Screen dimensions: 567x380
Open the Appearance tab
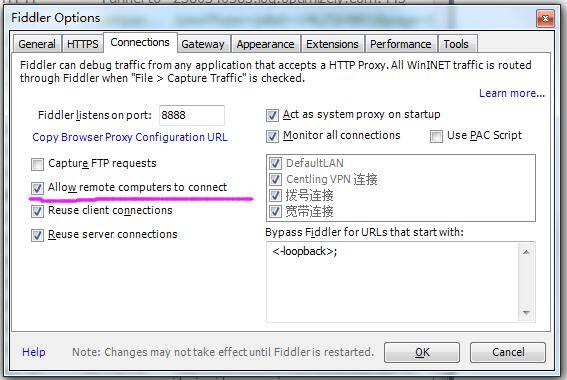[x=265, y=44]
